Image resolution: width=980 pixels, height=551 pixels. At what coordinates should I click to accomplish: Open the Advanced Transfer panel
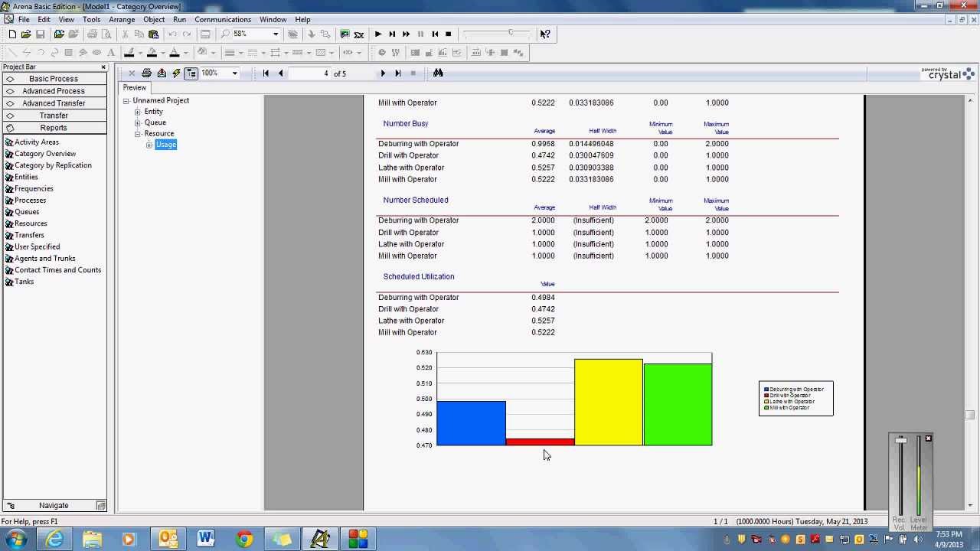[x=54, y=103]
